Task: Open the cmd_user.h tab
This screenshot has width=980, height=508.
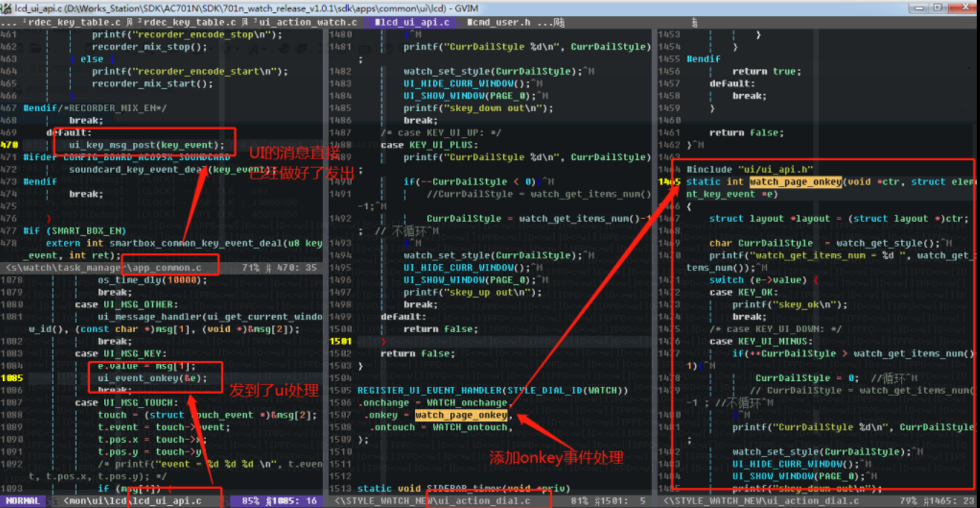Action: (x=499, y=22)
